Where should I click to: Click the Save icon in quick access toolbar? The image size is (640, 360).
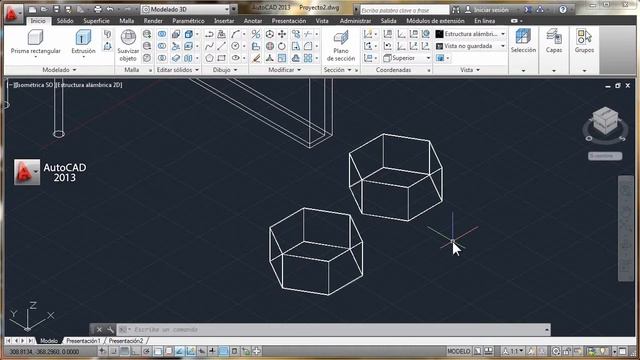56,9
